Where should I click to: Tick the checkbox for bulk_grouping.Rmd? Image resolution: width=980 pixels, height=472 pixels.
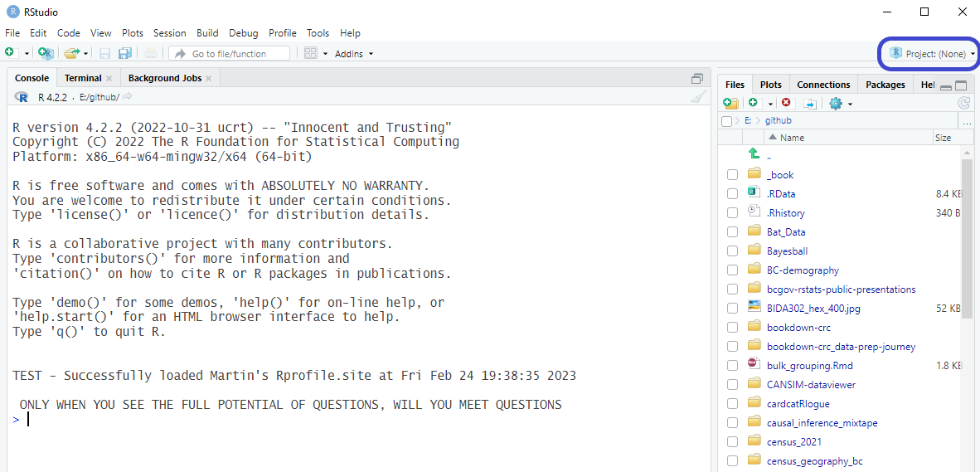(x=732, y=366)
